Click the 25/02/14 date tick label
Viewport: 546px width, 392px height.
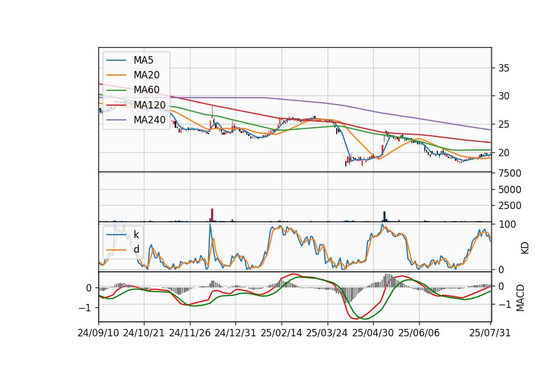(282, 333)
